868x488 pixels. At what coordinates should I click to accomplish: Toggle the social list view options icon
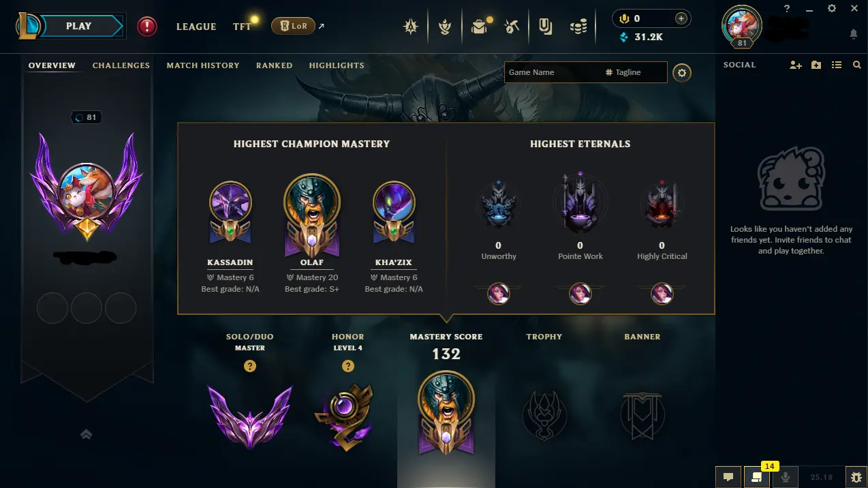click(837, 65)
